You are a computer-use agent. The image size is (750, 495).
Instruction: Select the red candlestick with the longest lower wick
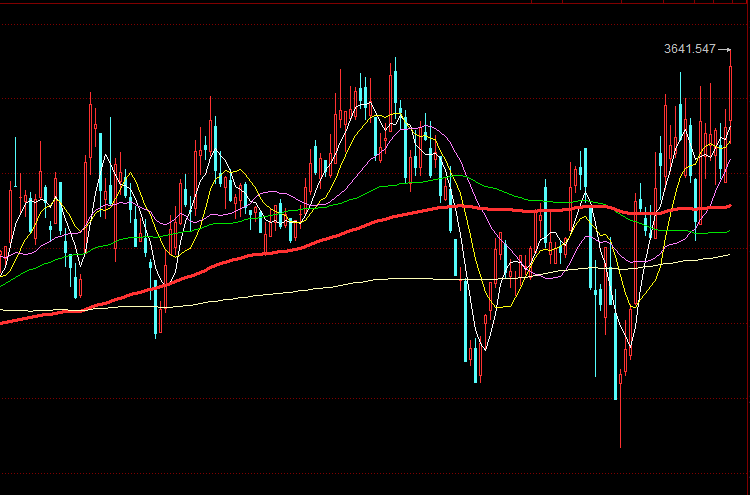[620, 409]
